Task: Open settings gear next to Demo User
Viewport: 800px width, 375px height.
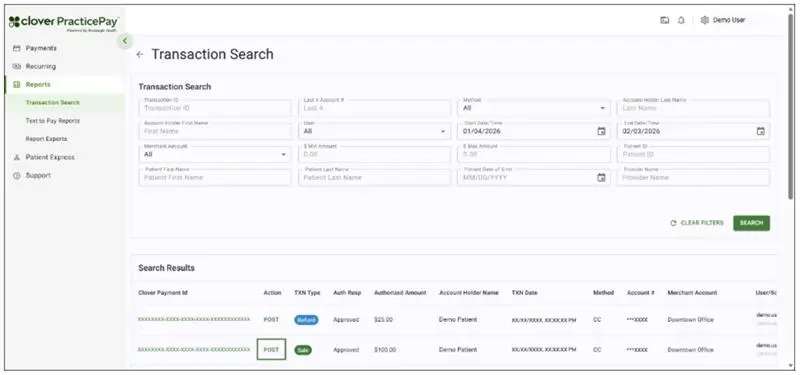Action: tap(705, 20)
